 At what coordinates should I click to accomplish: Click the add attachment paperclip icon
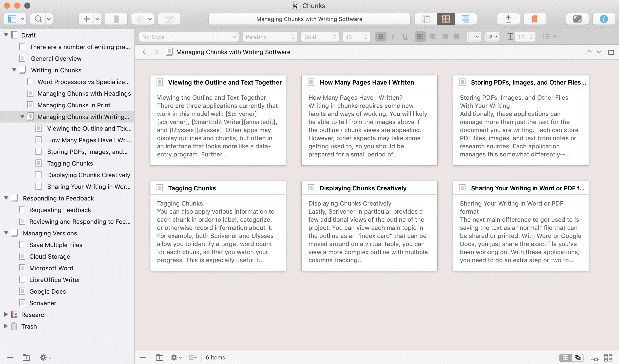[140, 19]
